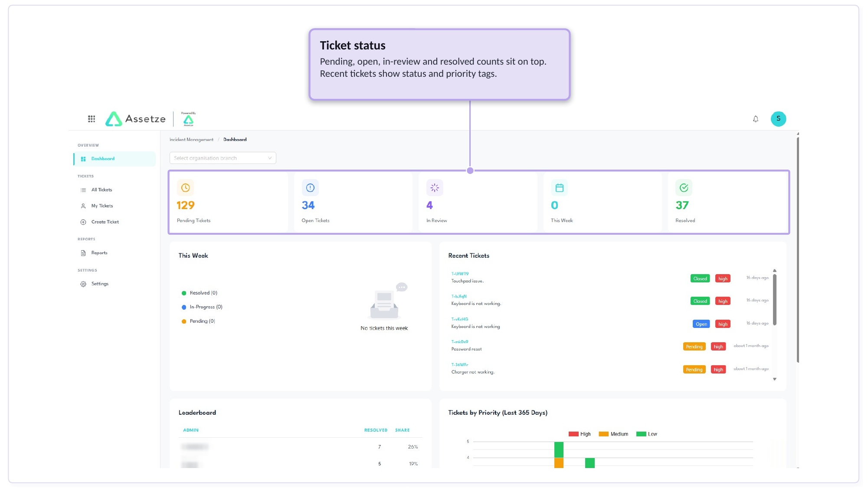Viewport: 868px width, 488px height.
Task: Click the Recent Tickets scroll down arrow
Action: click(x=775, y=379)
